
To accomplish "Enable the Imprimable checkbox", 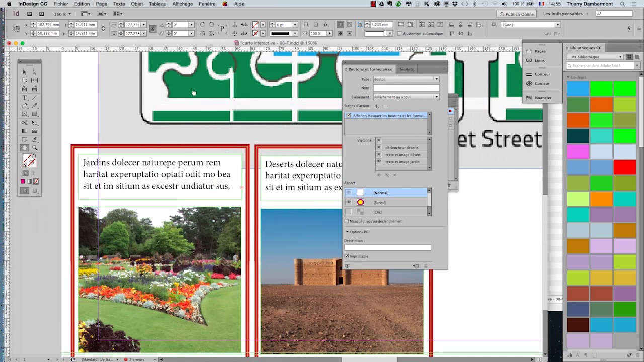I will [347, 256].
